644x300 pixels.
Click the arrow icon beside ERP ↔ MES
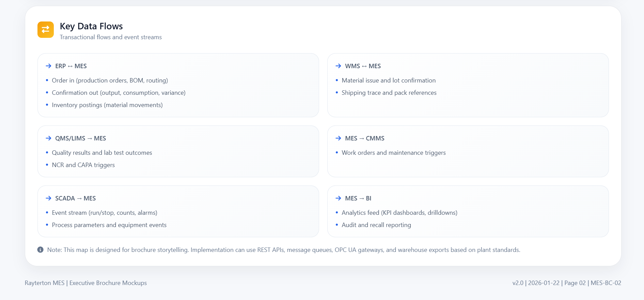click(49, 66)
